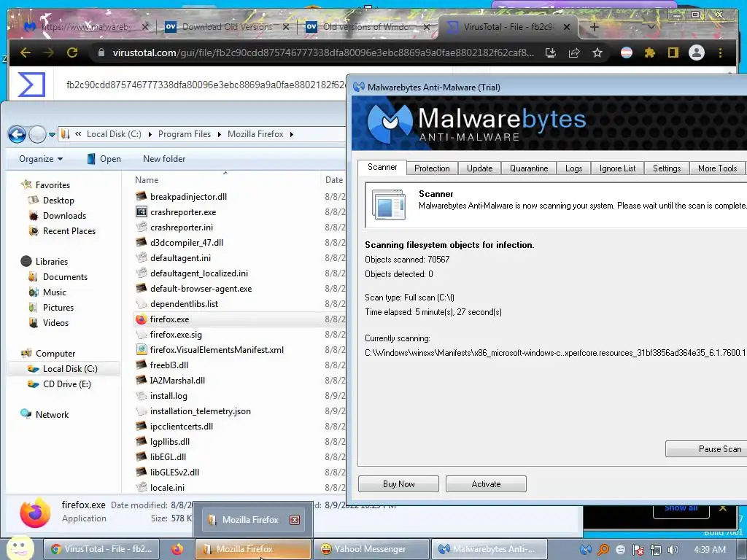Open Chrome extensions puzzle icon
The height and width of the screenshot is (560, 747).
click(x=649, y=52)
